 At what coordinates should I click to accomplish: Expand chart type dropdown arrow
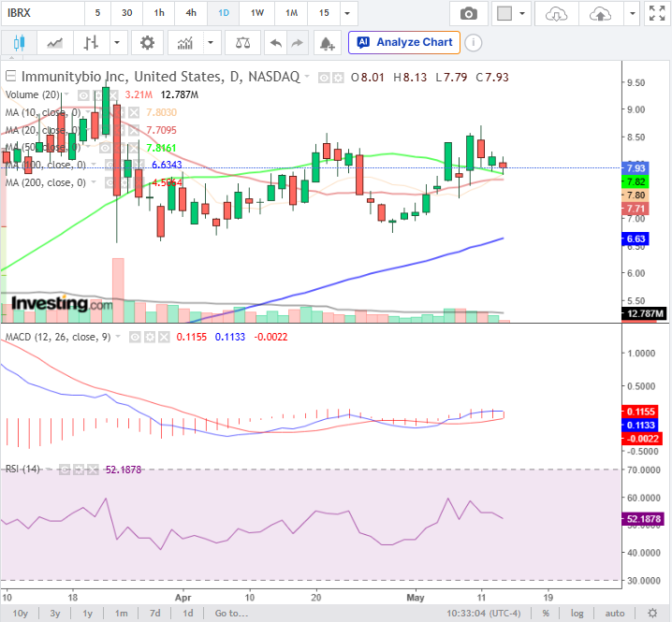click(117, 43)
